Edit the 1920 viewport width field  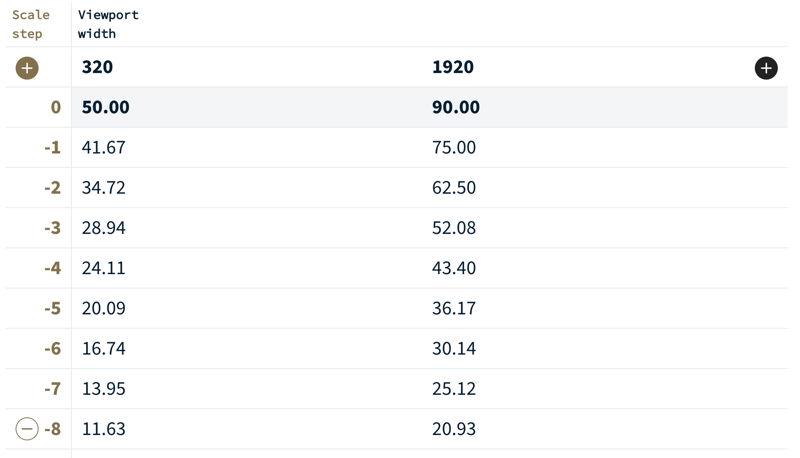[x=453, y=67]
